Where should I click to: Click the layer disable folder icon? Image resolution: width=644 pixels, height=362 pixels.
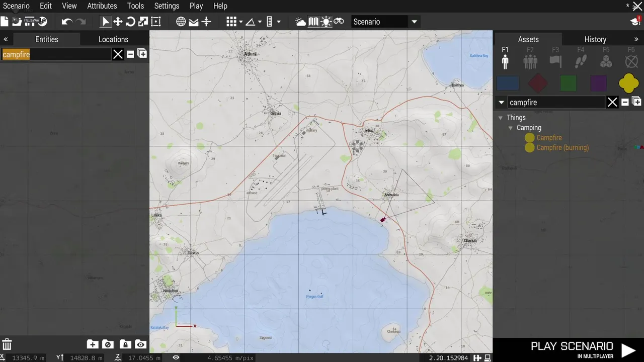108,344
